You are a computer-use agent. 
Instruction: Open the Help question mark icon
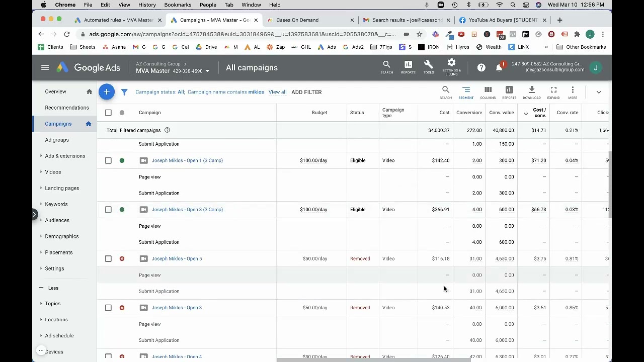(x=481, y=68)
